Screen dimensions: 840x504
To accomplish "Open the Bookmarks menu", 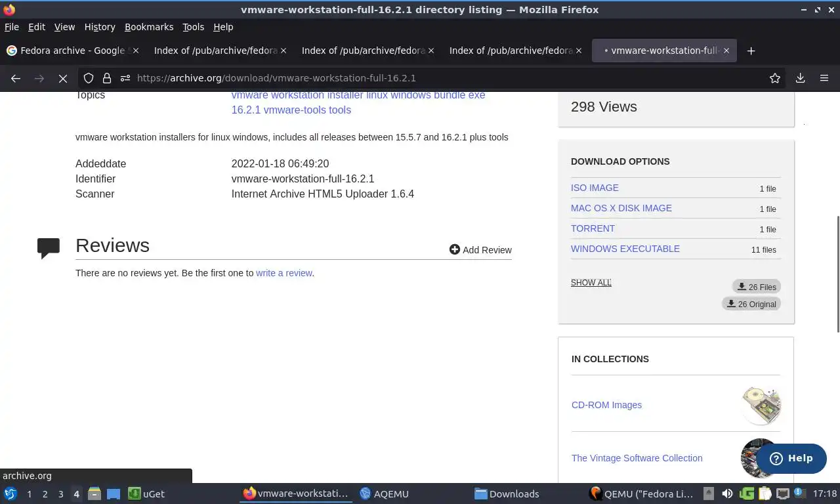I will pyautogui.click(x=149, y=27).
